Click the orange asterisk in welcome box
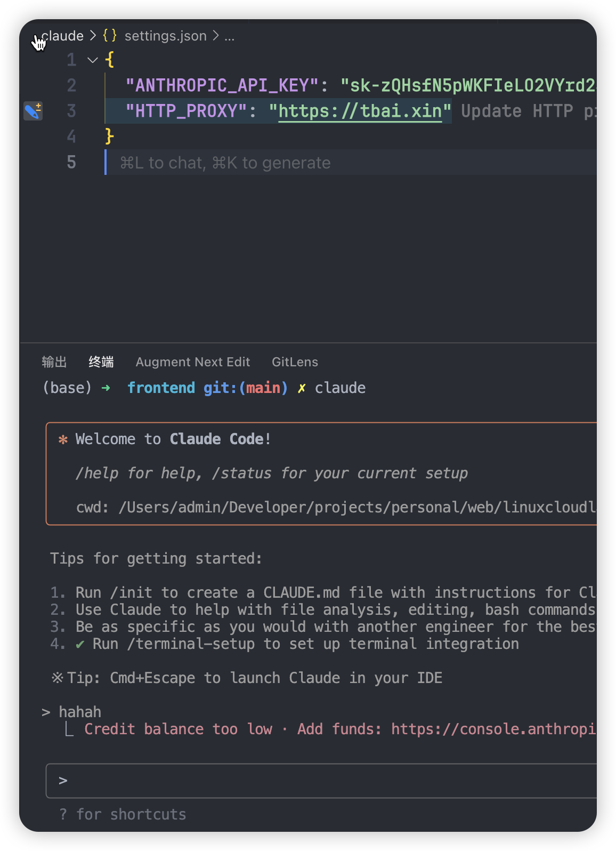 [63, 439]
